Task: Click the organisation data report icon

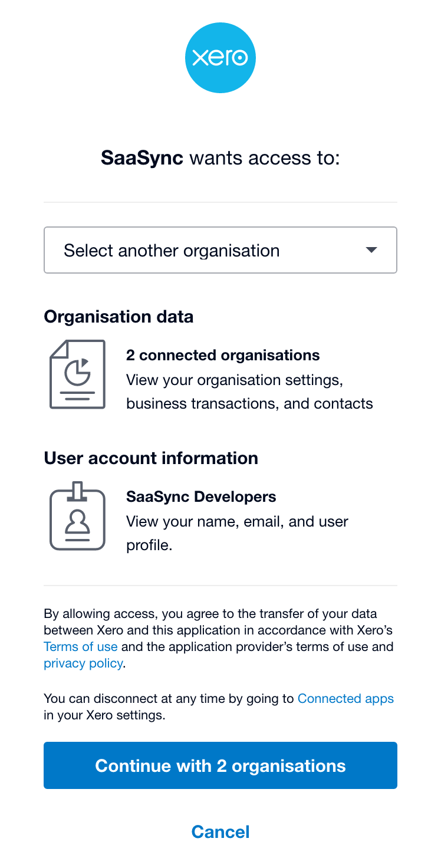Action: coord(78,374)
